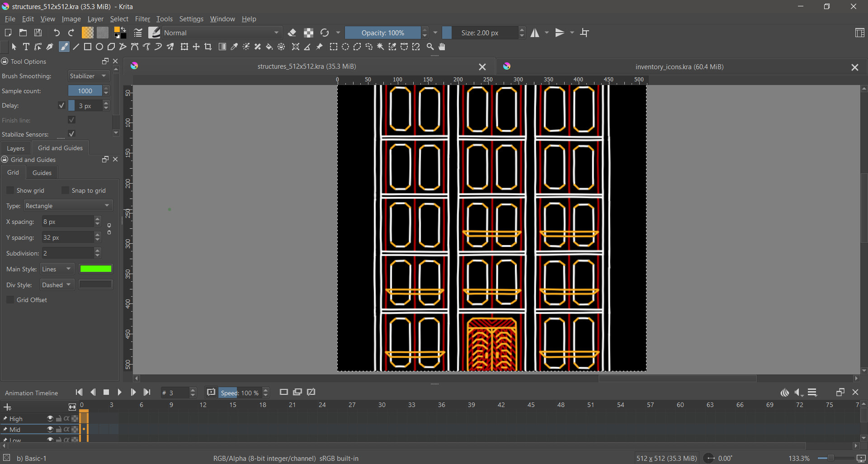The width and height of the screenshot is (868, 464).
Task: Click the X spacing input field
Action: (x=68, y=222)
